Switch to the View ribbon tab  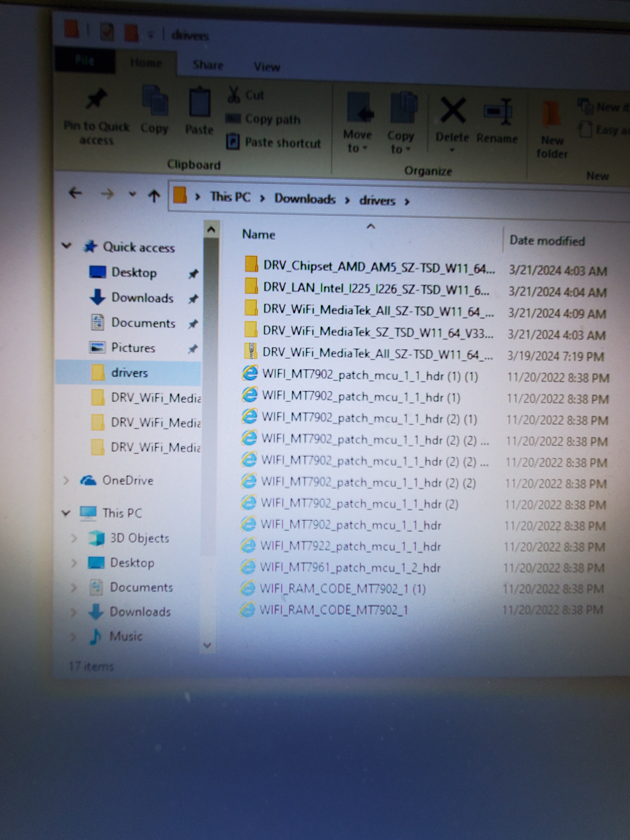pos(267,67)
